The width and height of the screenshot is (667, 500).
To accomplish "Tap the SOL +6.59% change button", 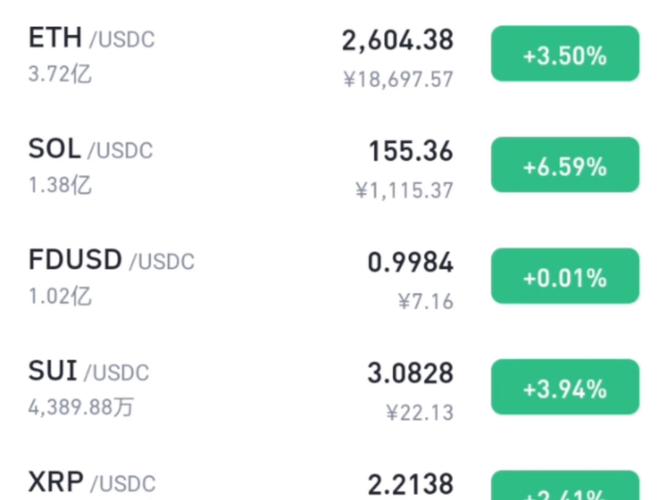I will (x=564, y=166).
